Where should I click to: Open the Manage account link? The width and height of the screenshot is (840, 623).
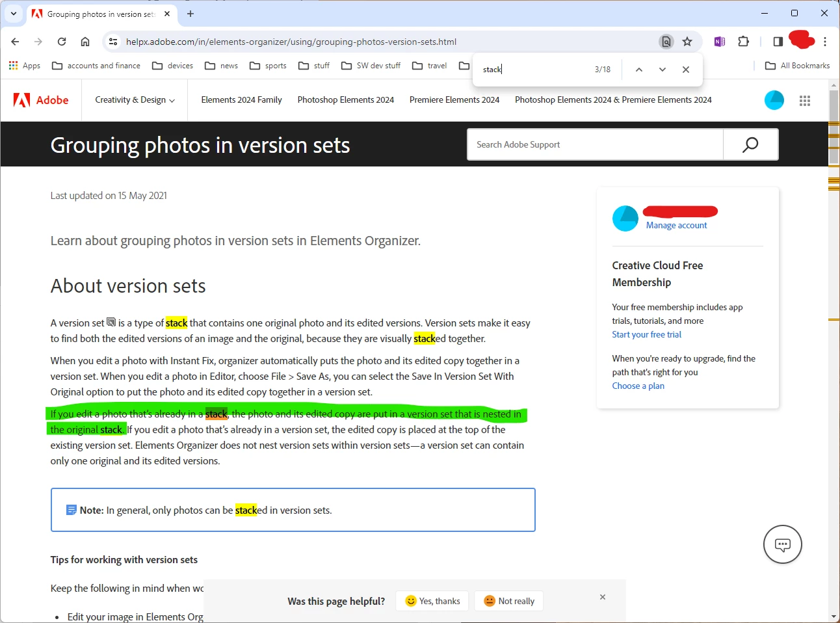(x=676, y=226)
